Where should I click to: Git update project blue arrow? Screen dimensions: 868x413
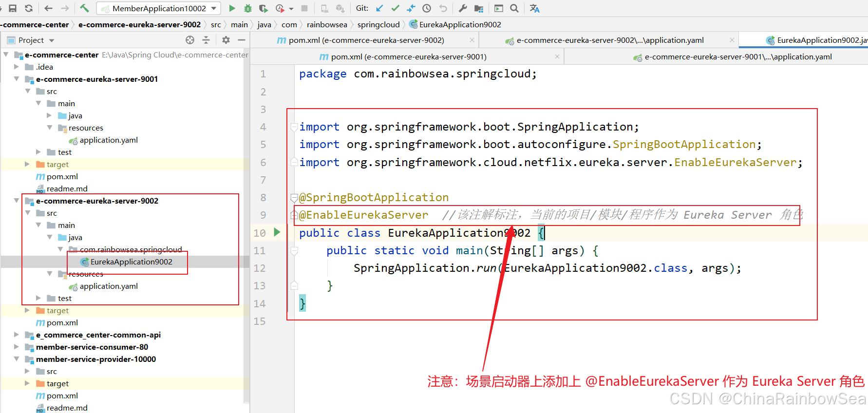click(379, 8)
